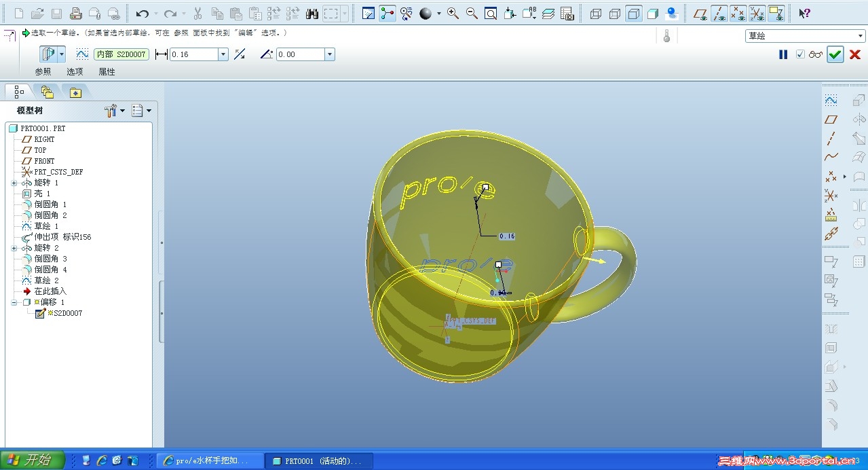Select the Wireframe display style
Screen dimensions: 868x470
coord(595,13)
